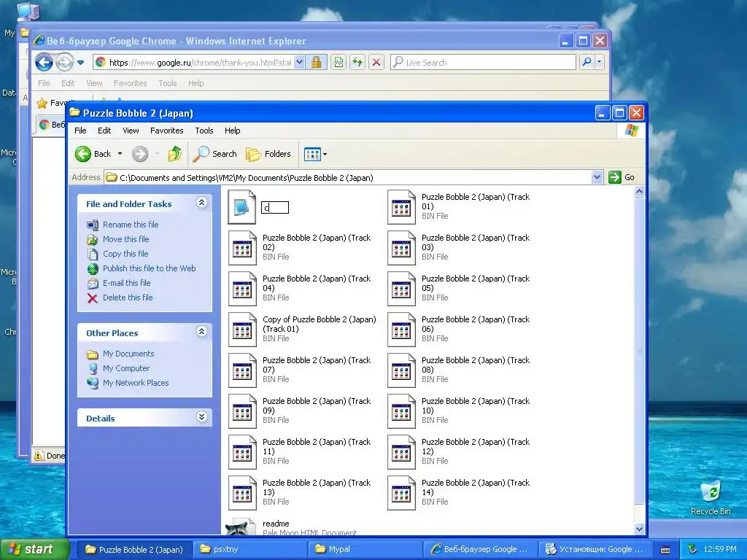This screenshot has height=560, width=747.
Task: Click the Live Search magnifier button
Action: click(x=587, y=62)
